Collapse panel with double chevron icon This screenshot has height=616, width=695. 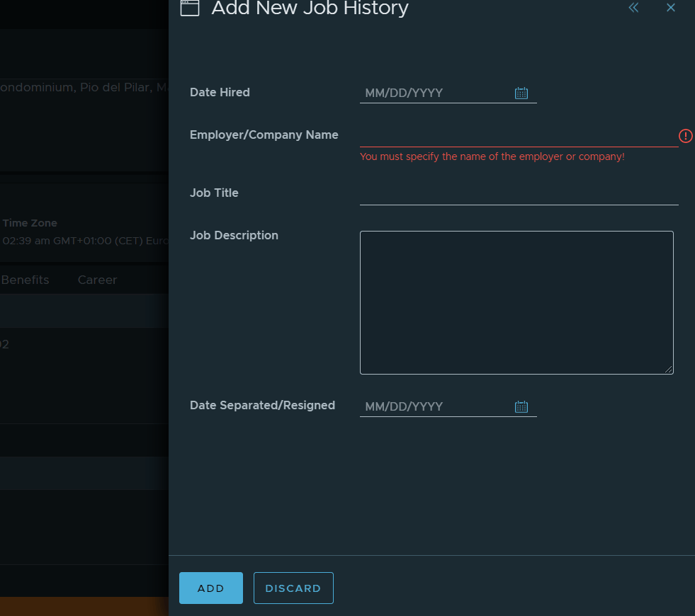(634, 7)
